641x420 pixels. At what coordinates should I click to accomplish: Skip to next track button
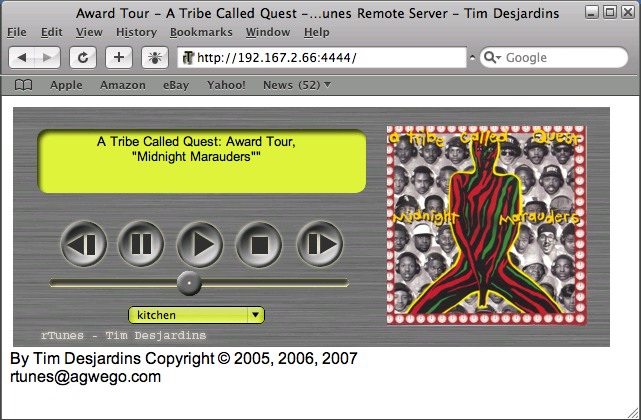[320, 244]
